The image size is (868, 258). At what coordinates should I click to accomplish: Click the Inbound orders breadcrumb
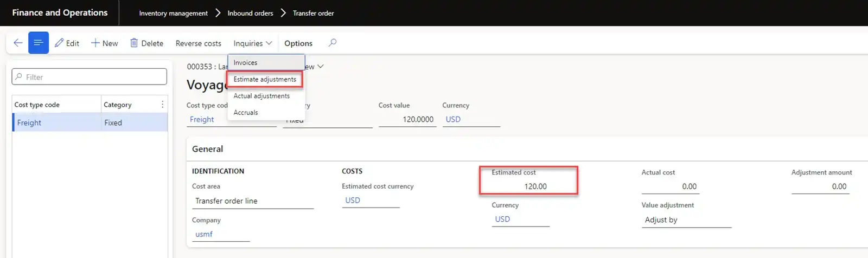coord(250,13)
